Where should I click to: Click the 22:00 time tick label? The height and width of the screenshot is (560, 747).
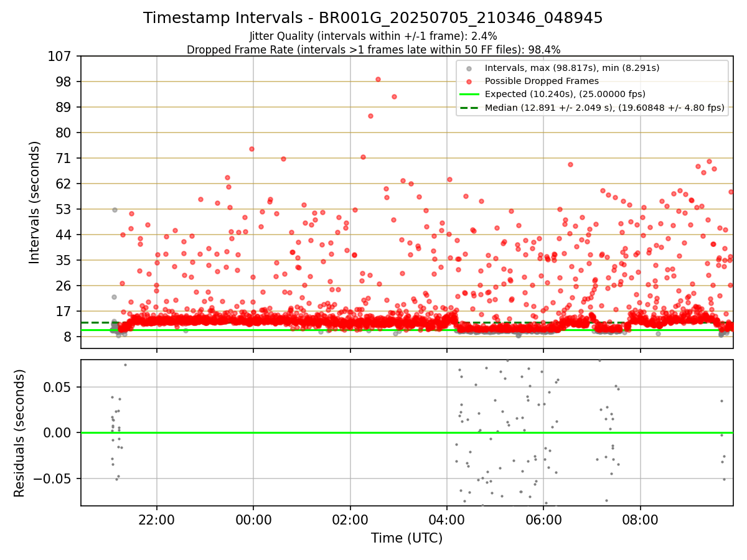tap(157, 518)
